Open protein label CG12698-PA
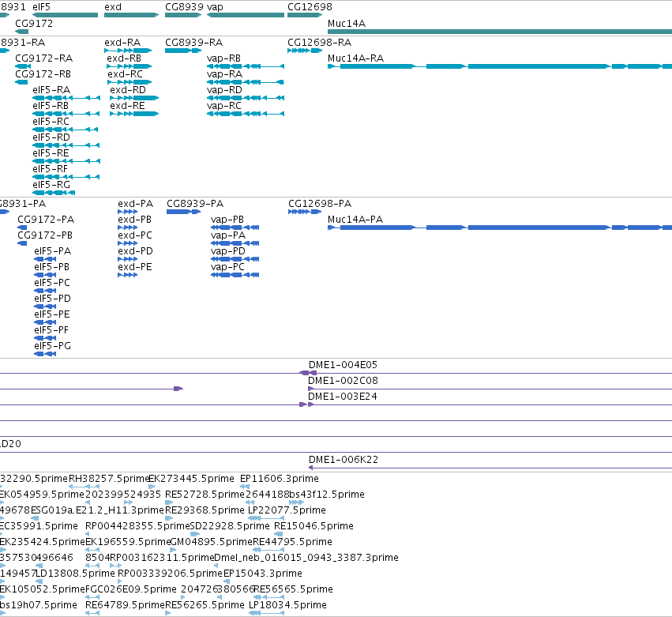This screenshot has height=617, width=672. point(320,203)
